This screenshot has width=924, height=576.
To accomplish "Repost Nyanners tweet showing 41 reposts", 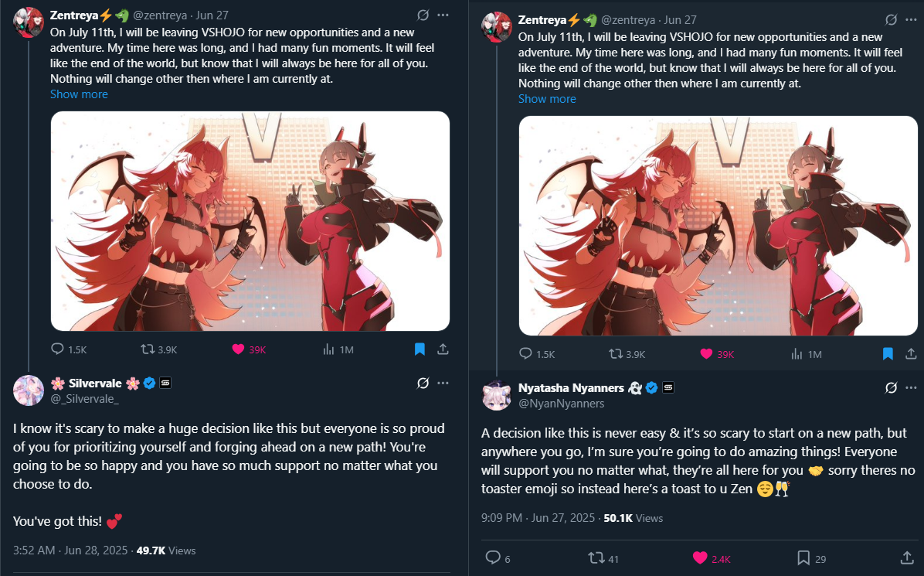I will tap(596, 557).
